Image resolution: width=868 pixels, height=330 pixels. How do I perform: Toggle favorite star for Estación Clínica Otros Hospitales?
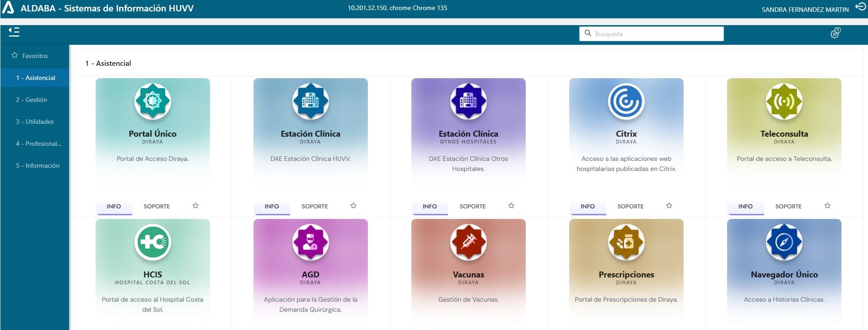[512, 206]
